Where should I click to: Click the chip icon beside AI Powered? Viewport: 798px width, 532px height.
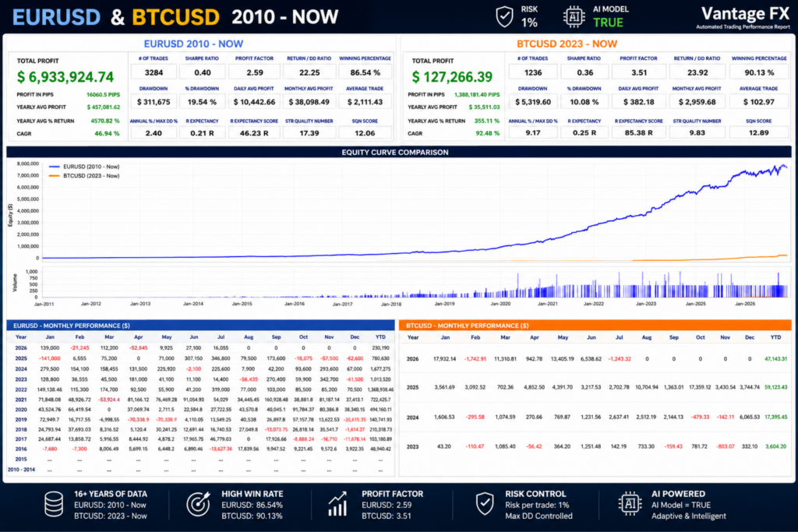[x=630, y=503]
